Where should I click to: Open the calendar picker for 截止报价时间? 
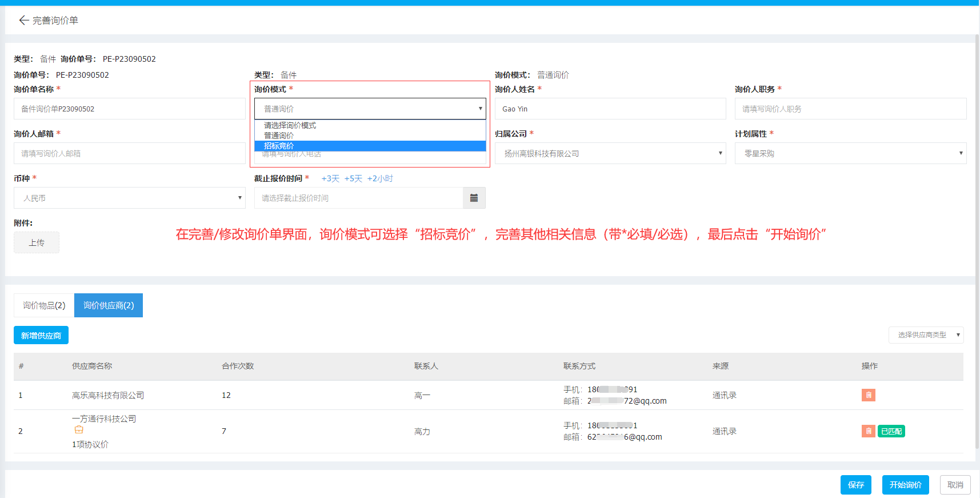pos(474,198)
